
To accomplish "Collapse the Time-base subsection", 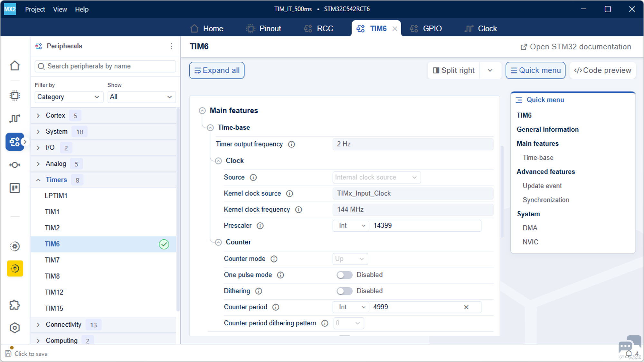I will pos(210,128).
